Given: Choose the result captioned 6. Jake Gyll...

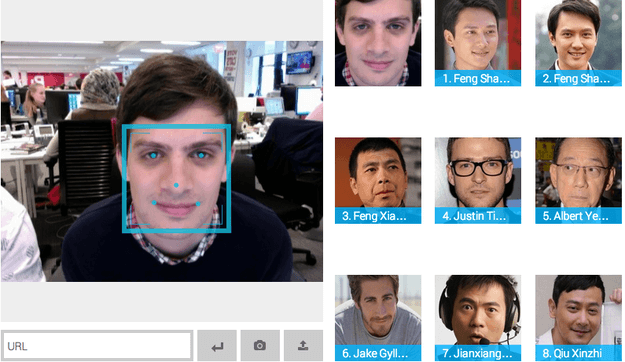Looking at the screenshot, I should coord(378,318).
